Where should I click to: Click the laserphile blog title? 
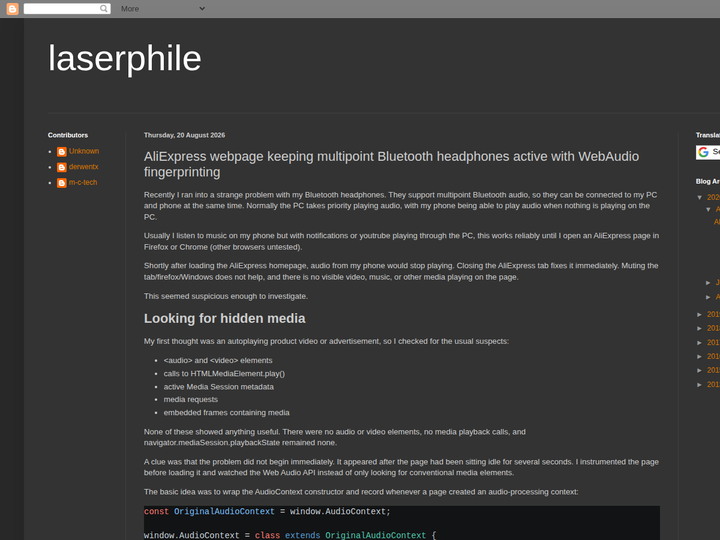pos(124,58)
